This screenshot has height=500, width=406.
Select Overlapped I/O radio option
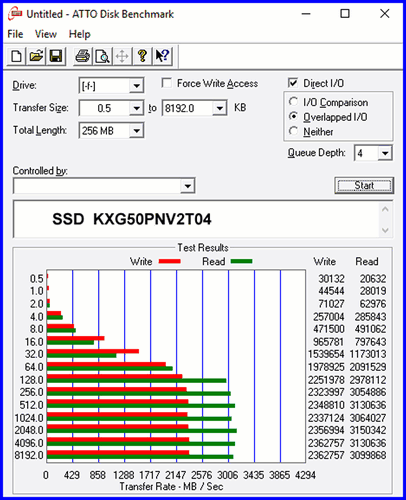(293, 116)
